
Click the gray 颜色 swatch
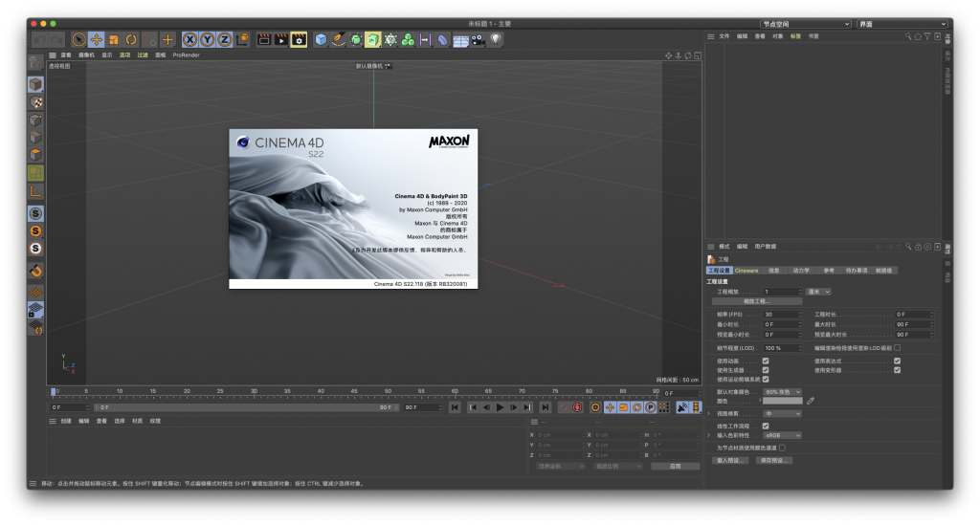782,401
